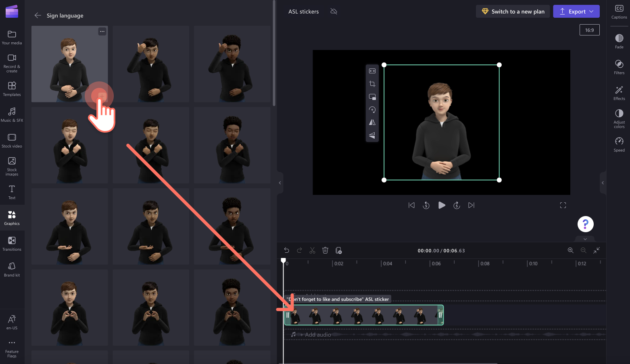The width and height of the screenshot is (630, 364).
Task: Click the 16:9 aspect ratio button
Action: pos(589,29)
